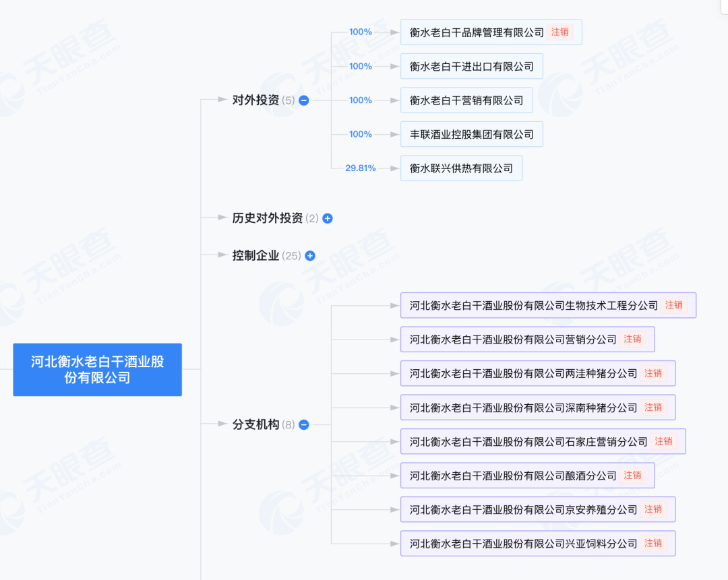Viewport: 728px width, 580px height.
Task: Open the 京安养殖分公司 branch node
Action: (538, 509)
